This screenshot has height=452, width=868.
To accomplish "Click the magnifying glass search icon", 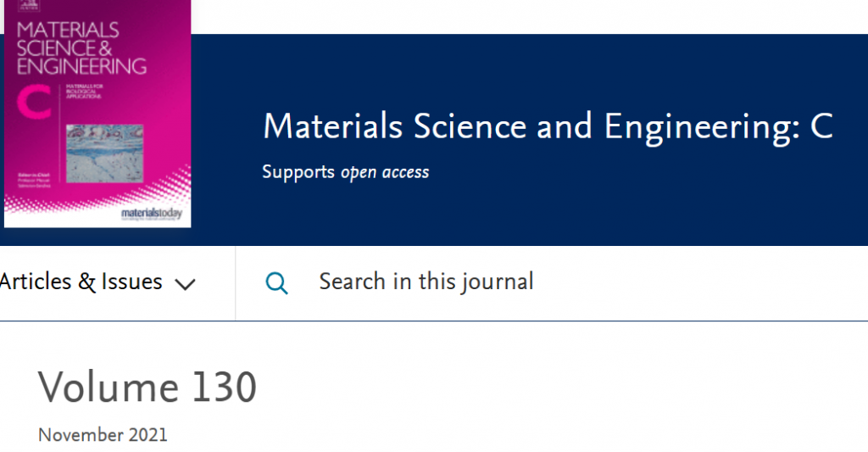I will (276, 282).
